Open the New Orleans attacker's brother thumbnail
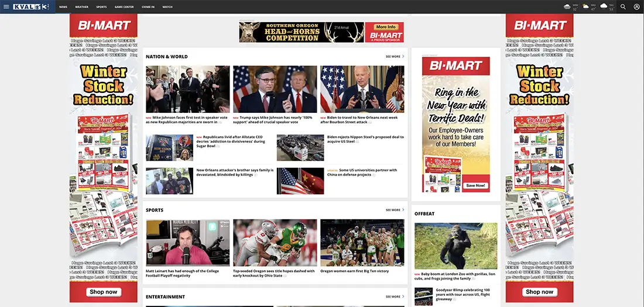Image resolution: width=644 pixels, height=307 pixels. click(x=169, y=181)
